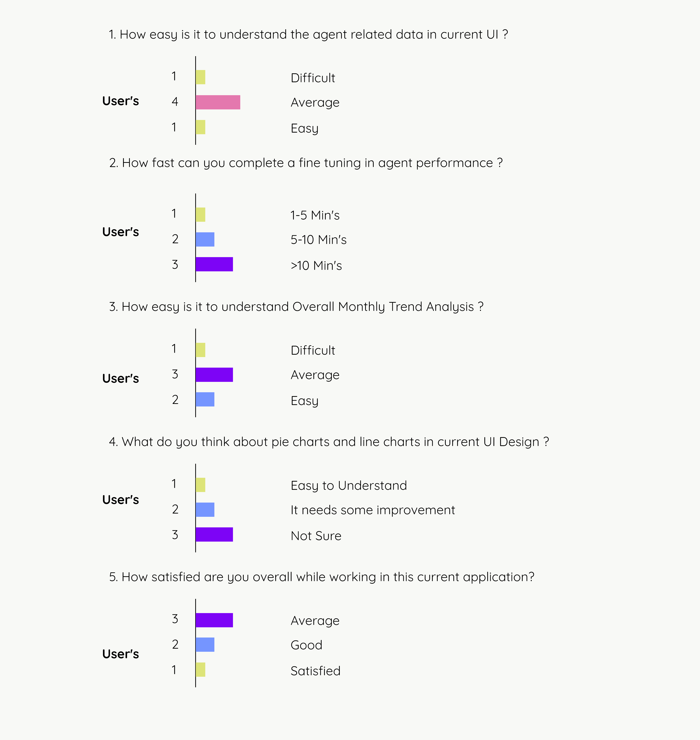The height and width of the screenshot is (740, 700).
Task: Select the blue Good bar
Action: pyautogui.click(x=205, y=645)
